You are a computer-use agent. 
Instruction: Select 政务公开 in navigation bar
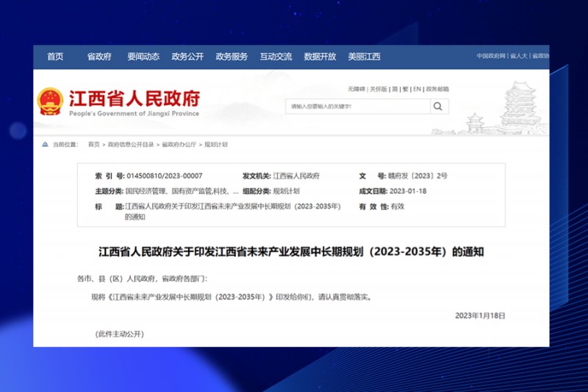click(187, 57)
